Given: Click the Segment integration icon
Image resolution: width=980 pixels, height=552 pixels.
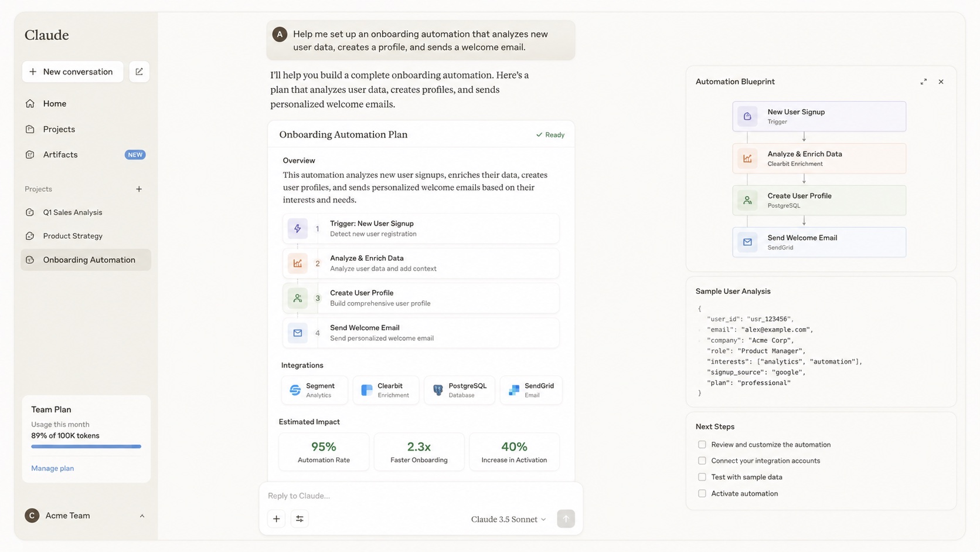Looking at the screenshot, I should click(x=295, y=390).
